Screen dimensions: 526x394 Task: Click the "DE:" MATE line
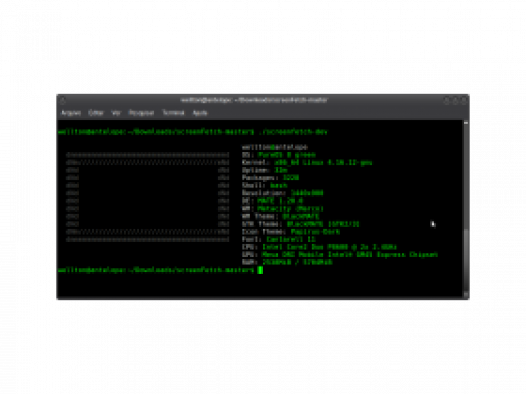tap(272, 201)
